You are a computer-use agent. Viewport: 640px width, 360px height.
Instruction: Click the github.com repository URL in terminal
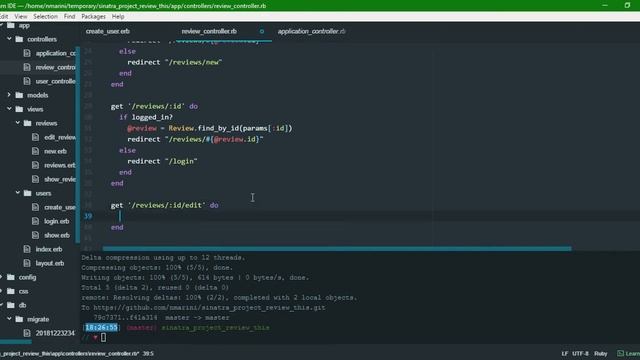click(209, 307)
